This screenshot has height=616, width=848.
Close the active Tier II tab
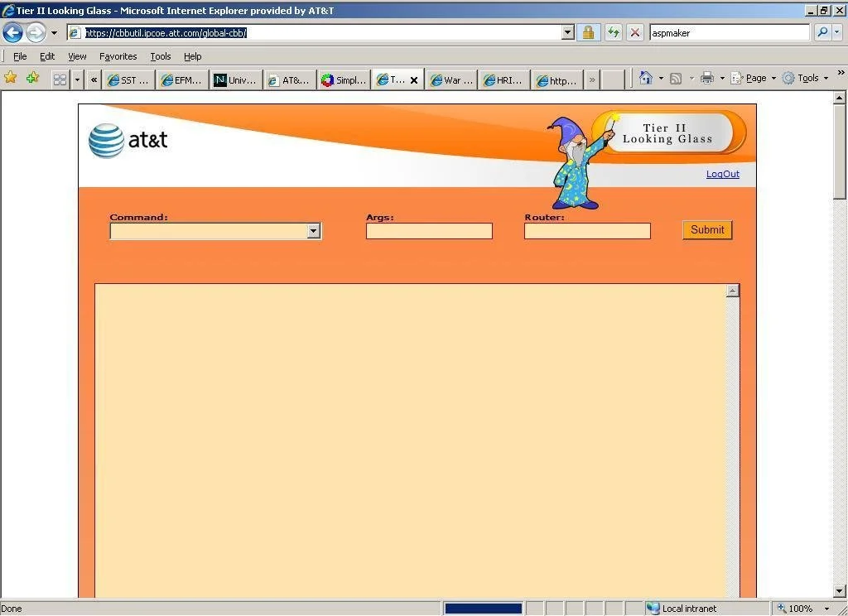(x=414, y=80)
